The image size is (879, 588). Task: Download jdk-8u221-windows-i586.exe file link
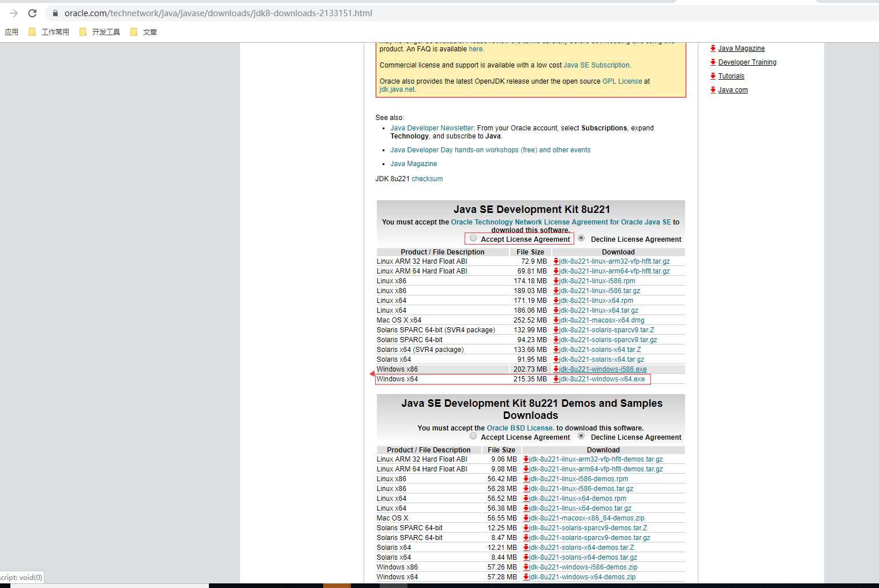603,369
